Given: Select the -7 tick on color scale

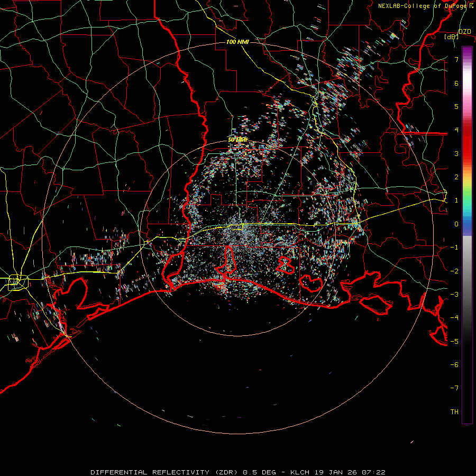Looking at the screenshot, I should (x=454, y=388).
